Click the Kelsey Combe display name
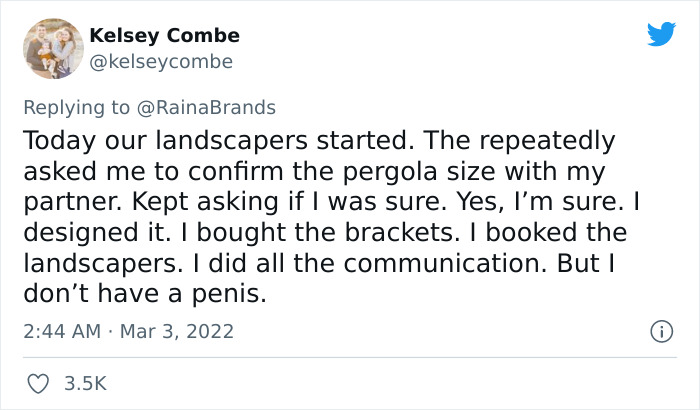This screenshot has width=700, height=410. [x=164, y=35]
